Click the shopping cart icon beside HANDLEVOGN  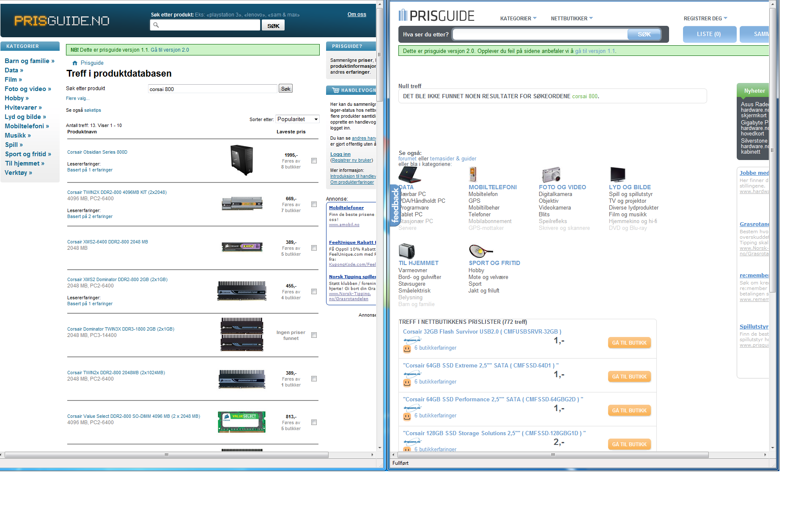coord(336,90)
